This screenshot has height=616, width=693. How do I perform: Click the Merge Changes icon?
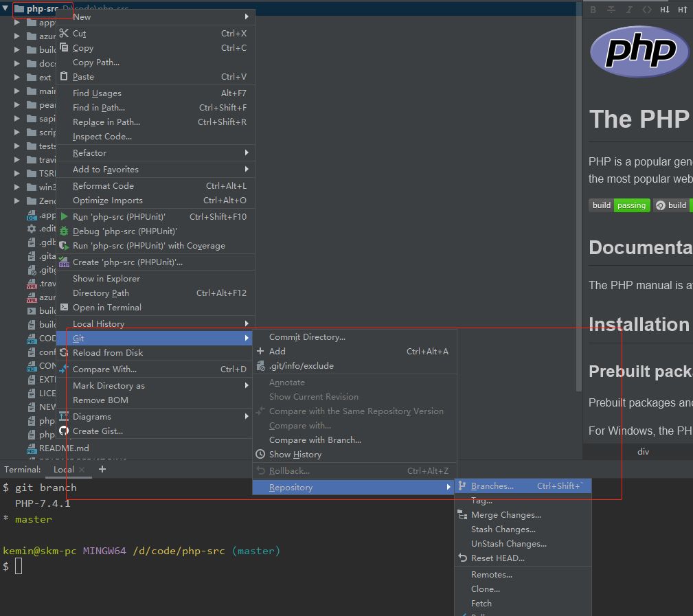(463, 515)
